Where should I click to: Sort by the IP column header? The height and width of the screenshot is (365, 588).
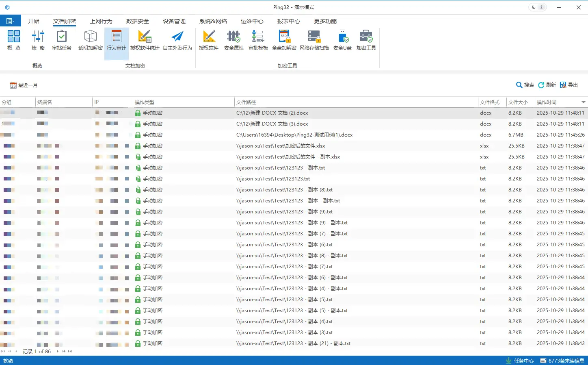click(112, 102)
